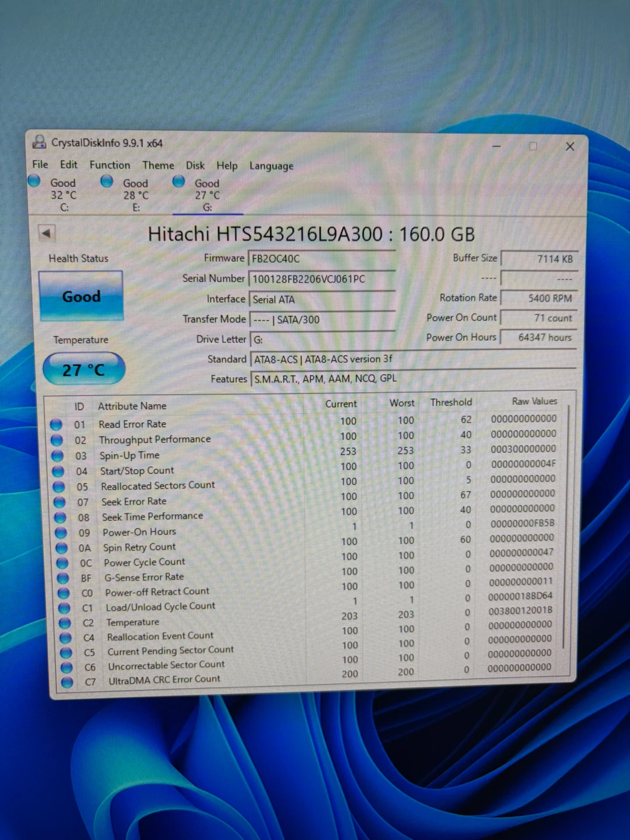Click the status dot for Load/Unload Cycle Count
Screen dimensions: 630x840
click(64, 608)
